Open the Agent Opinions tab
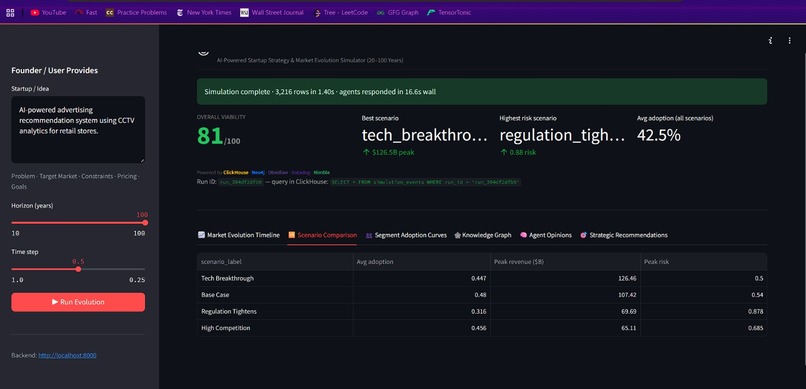Viewport: 806px width, 389px height. point(546,235)
